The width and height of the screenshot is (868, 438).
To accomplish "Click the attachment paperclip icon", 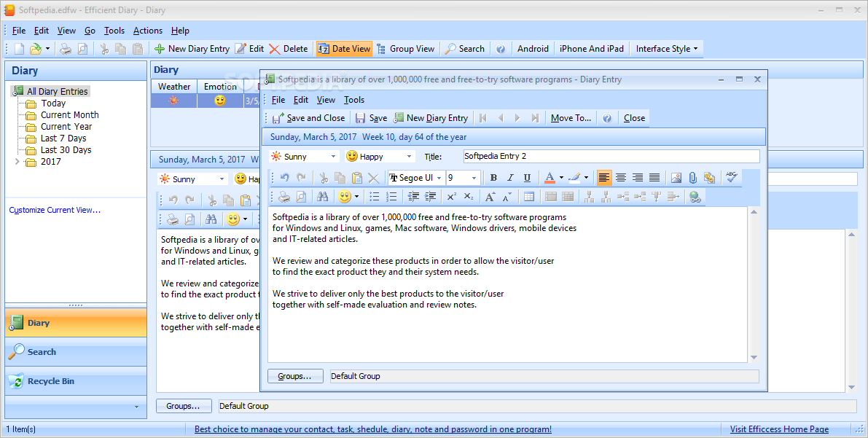I will tap(692, 178).
